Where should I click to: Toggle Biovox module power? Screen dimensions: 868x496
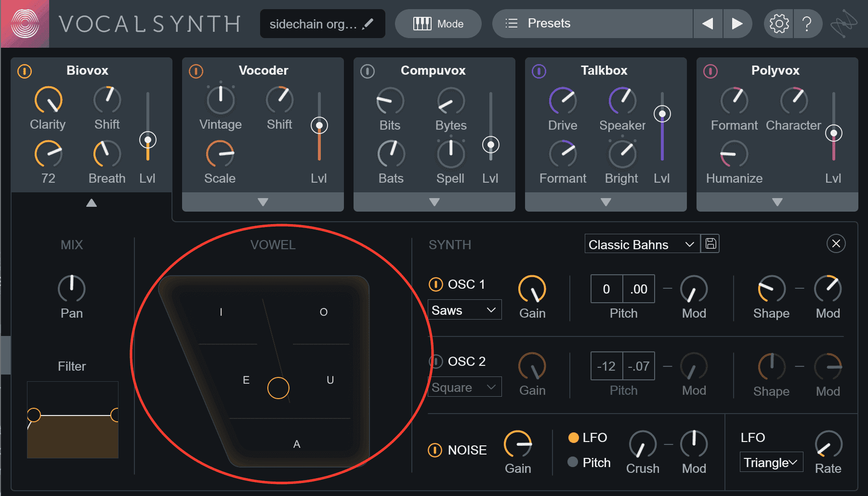[x=25, y=71]
